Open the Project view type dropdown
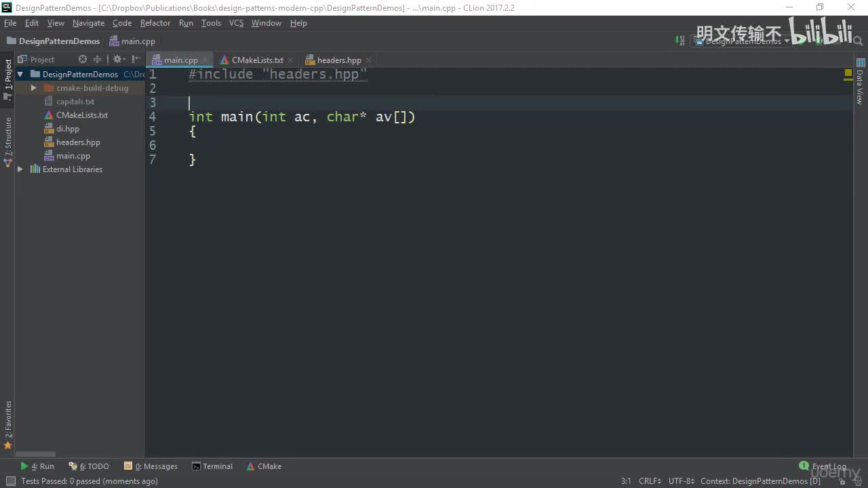The height and width of the screenshot is (488, 868). [42, 60]
